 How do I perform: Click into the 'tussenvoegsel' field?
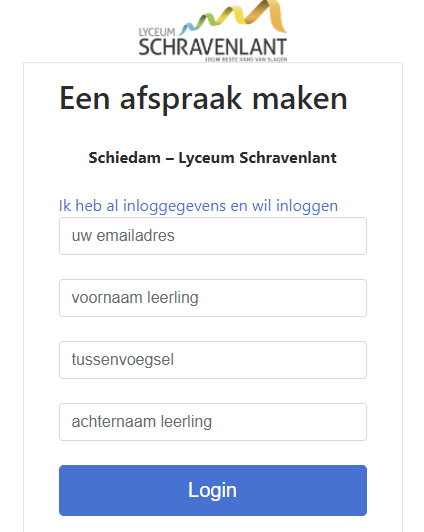(x=213, y=360)
